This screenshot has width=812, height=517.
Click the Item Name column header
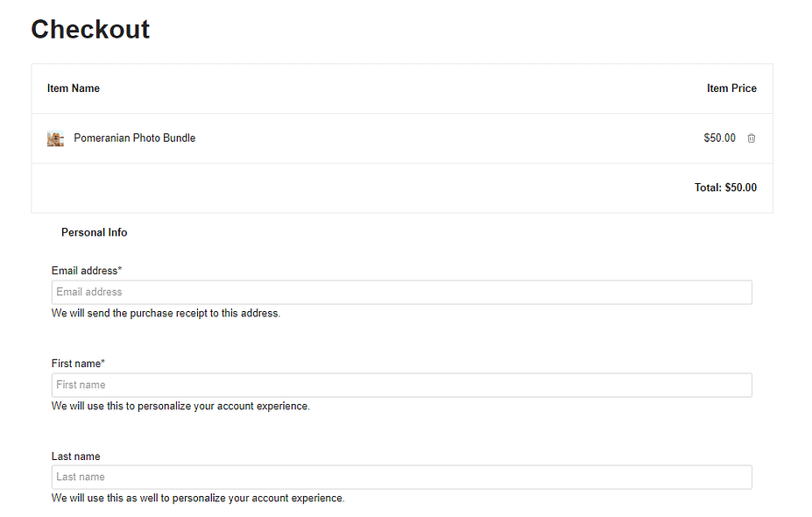[74, 89]
